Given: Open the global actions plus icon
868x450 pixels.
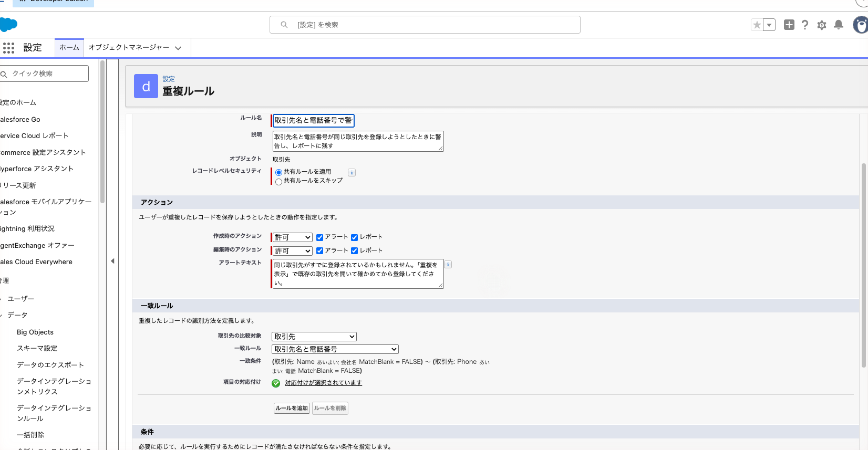Looking at the screenshot, I should (789, 25).
